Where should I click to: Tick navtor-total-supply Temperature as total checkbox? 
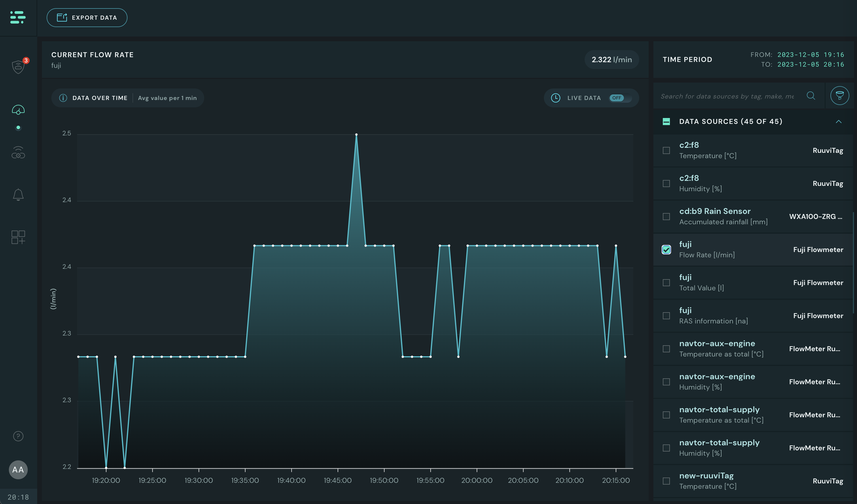point(666,415)
